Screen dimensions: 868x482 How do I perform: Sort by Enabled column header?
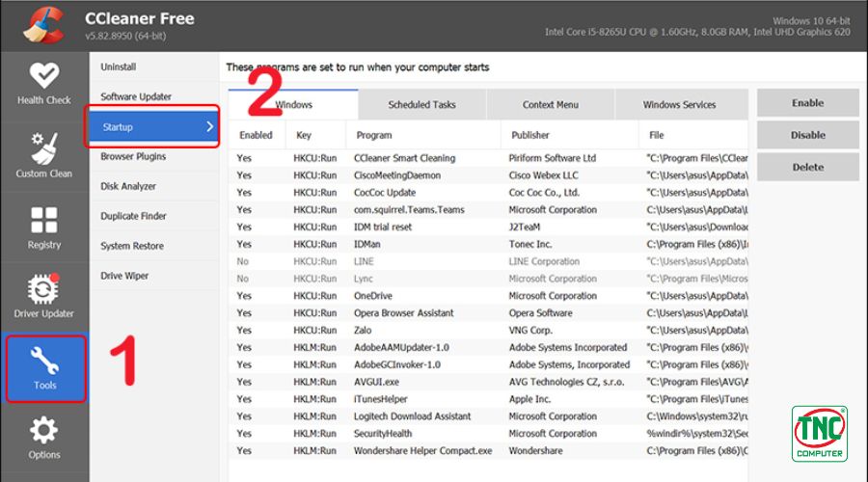257,135
